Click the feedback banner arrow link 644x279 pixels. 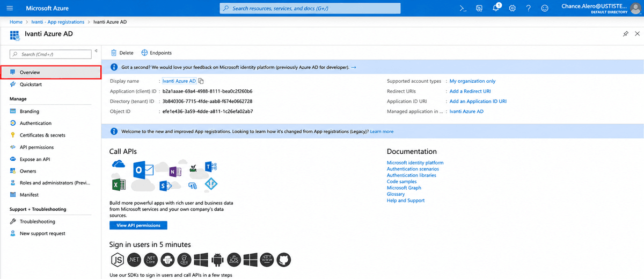click(354, 67)
